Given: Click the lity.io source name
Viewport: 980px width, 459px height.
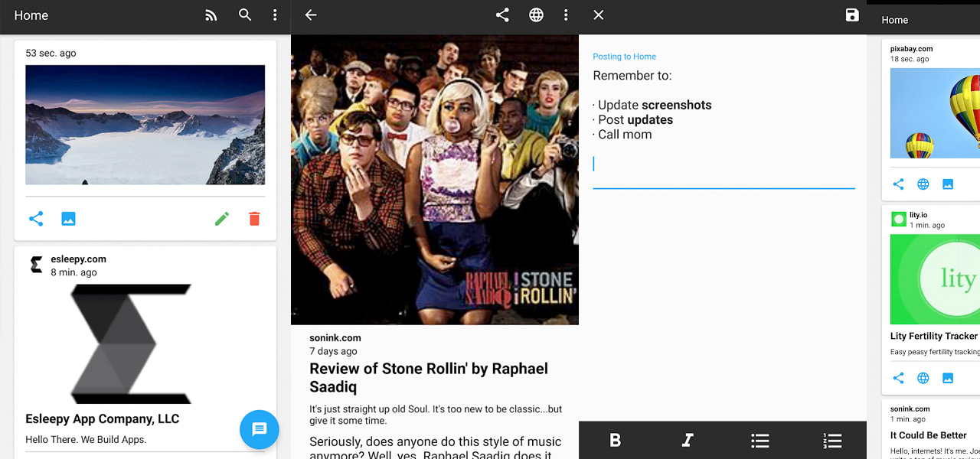Looking at the screenshot, I should coord(919,216).
